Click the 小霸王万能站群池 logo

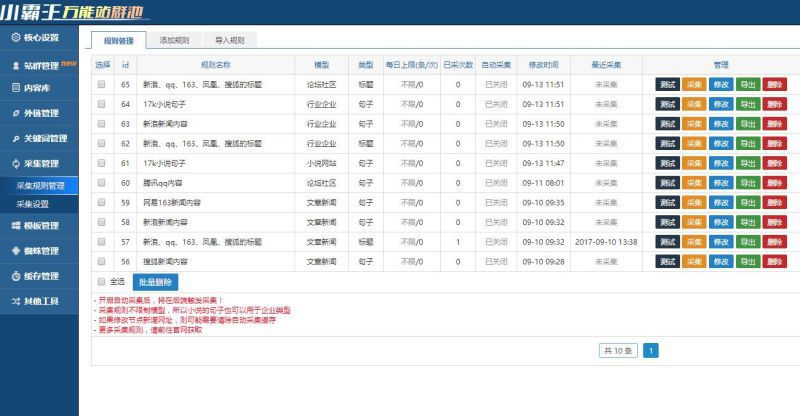pyautogui.click(x=74, y=11)
